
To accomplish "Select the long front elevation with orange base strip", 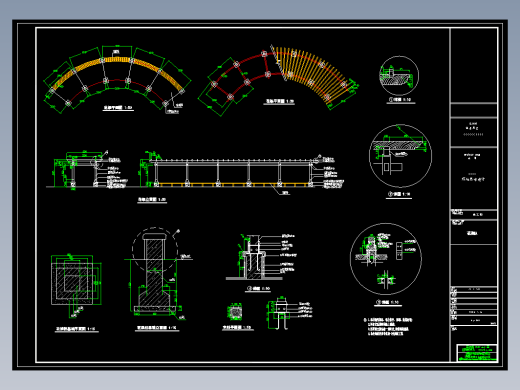I will point(243,172).
